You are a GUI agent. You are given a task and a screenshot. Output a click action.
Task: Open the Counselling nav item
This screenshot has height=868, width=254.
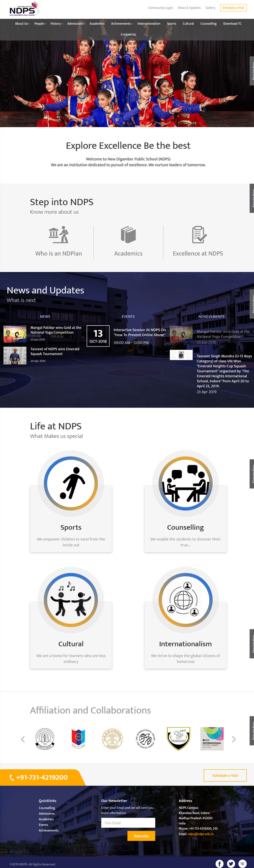pos(208,23)
